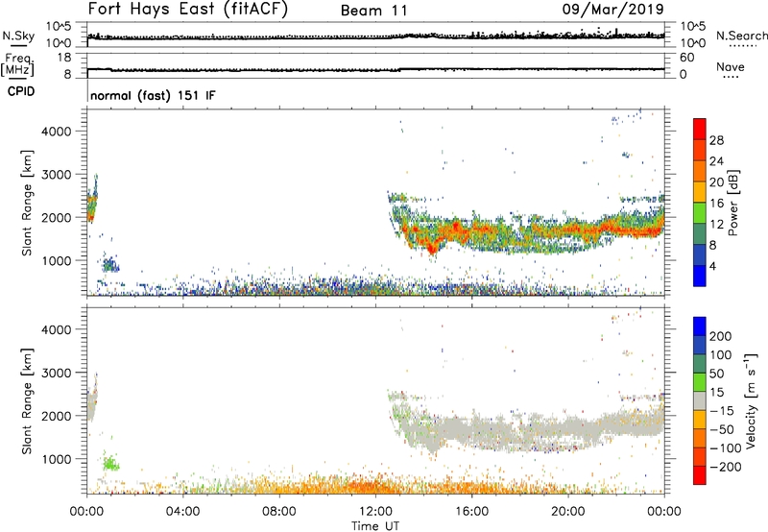This screenshot has width=768, height=532.
Task: Click the '10^5' label on the right of noise panel
Action: coord(692,26)
